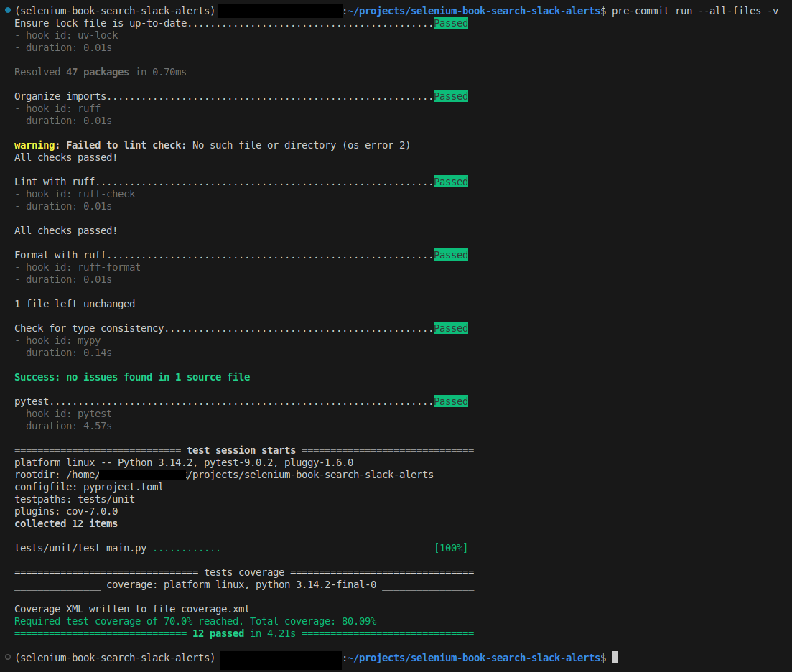This screenshot has width=792, height=672.
Task: Open the pyproject.toml configfile name
Action: click(124, 487)
